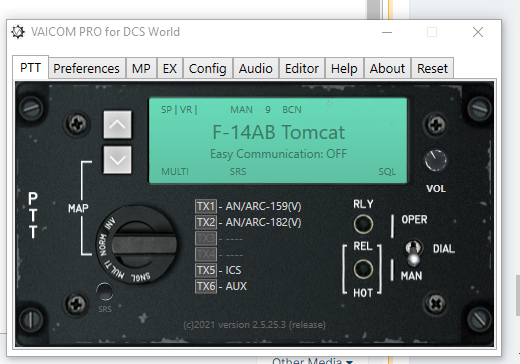Click the SRS indicator light
The image size is (520, 364).
104,291
